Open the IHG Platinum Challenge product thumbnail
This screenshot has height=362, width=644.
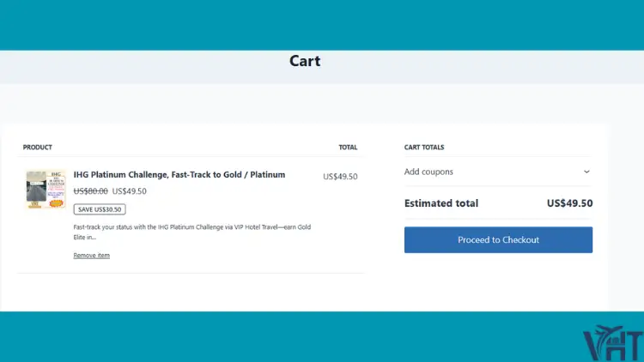[x=46, y=190]
